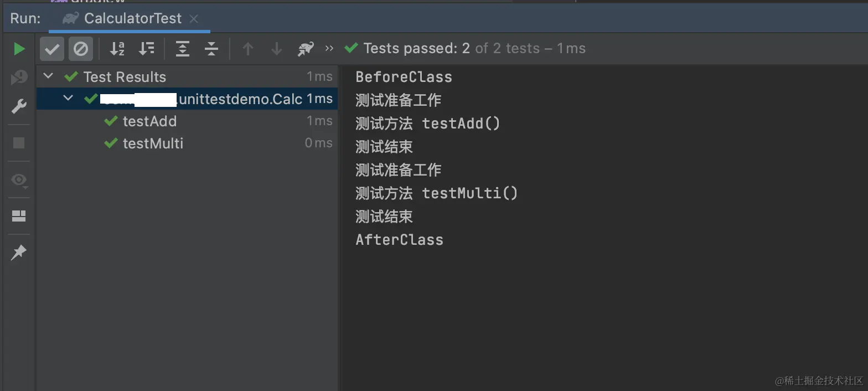Sort tests by duration icon

click(146, 49)
